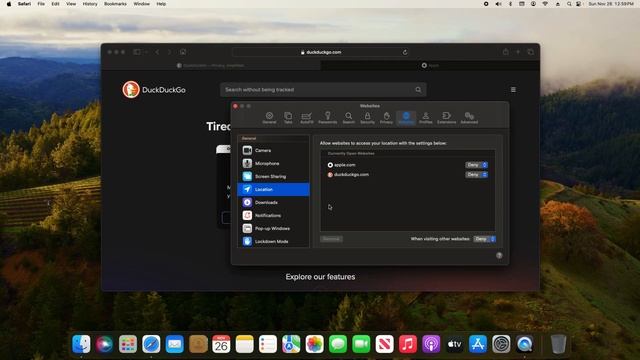640x360 pixels.
Task: Click the DuckDuckGo logo
Action: 154,90
